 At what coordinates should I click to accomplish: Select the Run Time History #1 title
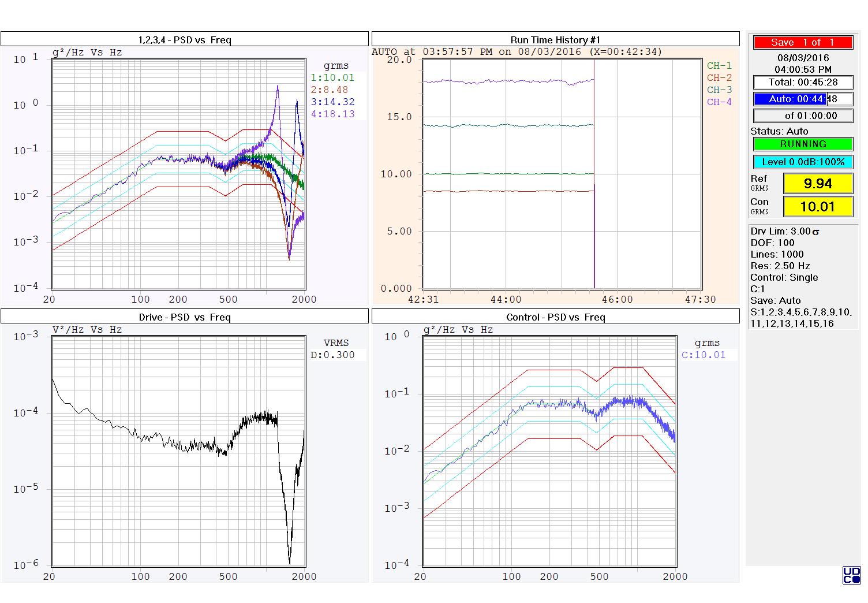tap(556, 39)
